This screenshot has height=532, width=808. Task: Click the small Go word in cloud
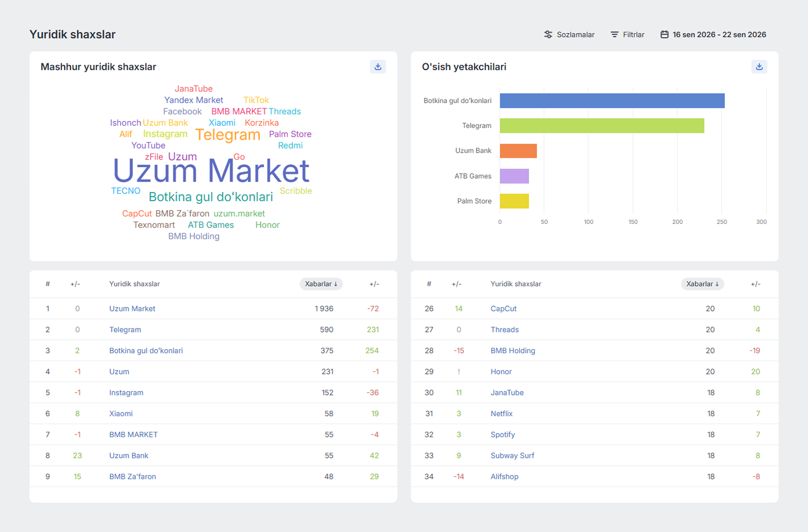coord(239,157)
